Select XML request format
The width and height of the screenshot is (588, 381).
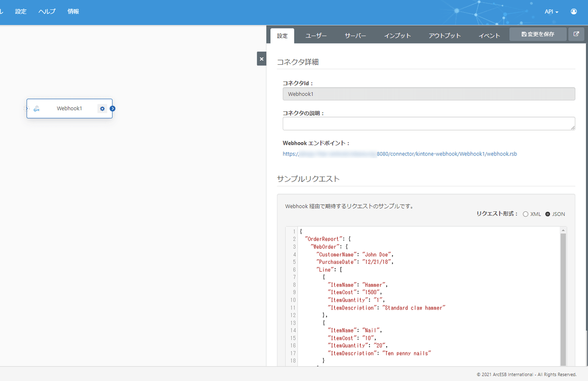coord(526,214)
